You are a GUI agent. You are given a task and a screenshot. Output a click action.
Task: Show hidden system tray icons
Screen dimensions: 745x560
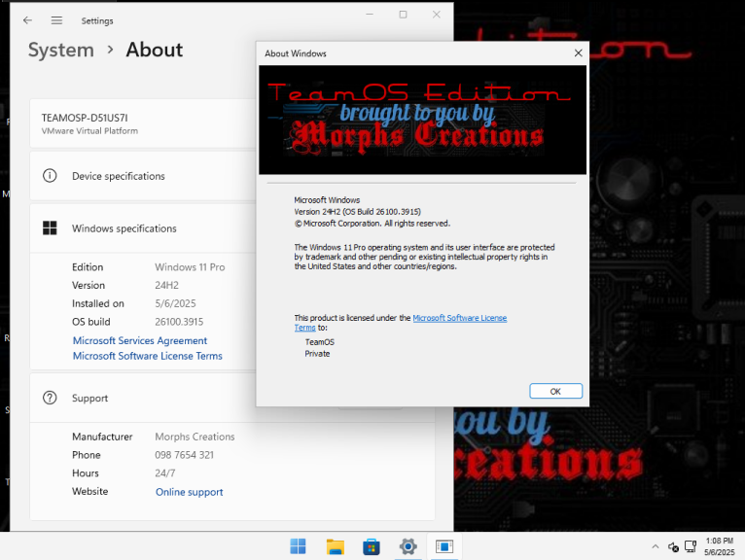pos(656,546)
